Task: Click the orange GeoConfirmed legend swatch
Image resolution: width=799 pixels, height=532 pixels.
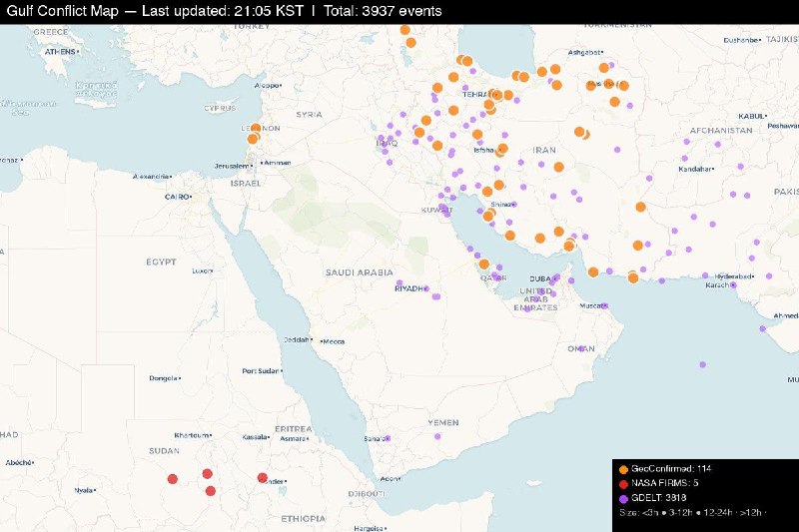Action: click(624, 468)
